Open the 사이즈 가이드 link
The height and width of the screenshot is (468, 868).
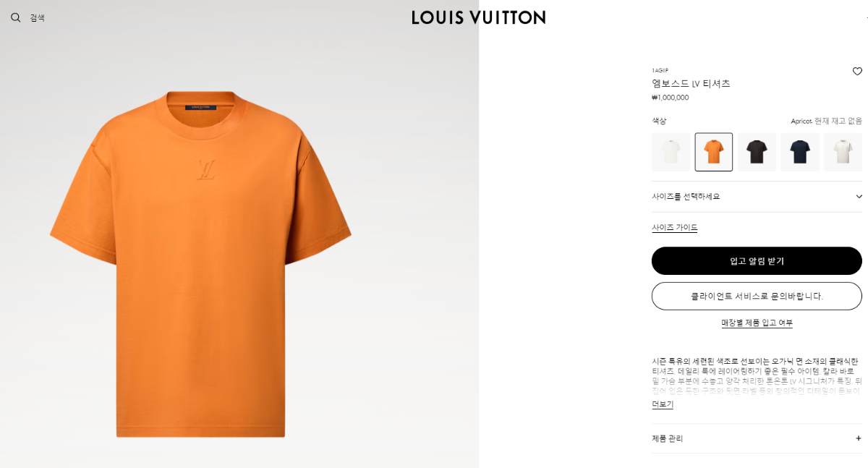point(675,227)
